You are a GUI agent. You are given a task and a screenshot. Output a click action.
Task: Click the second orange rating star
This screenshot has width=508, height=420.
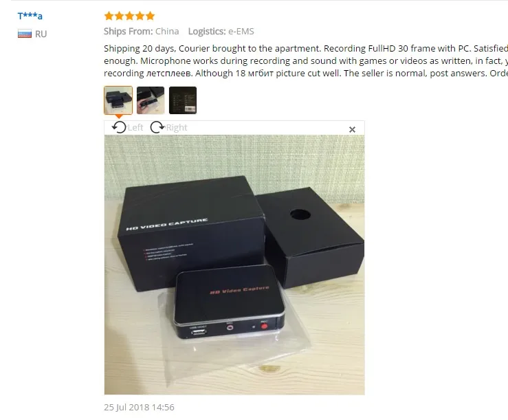tap(119, 16)
